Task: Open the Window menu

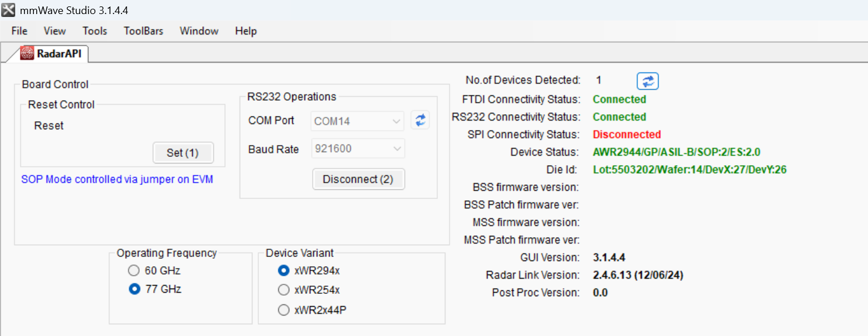Action: 199,31
